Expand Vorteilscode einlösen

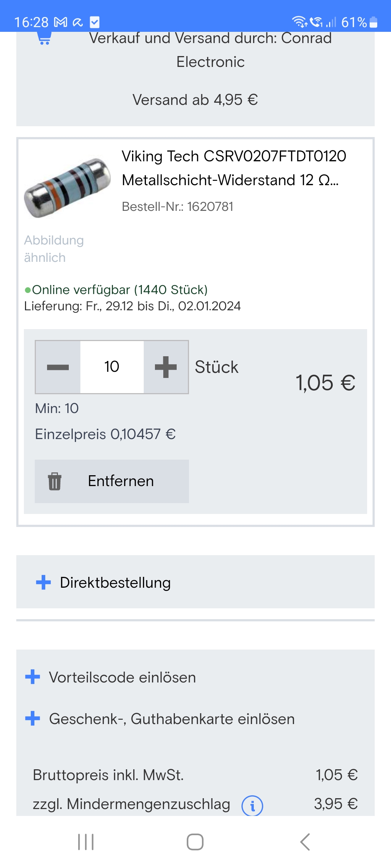tap(110, 677)
